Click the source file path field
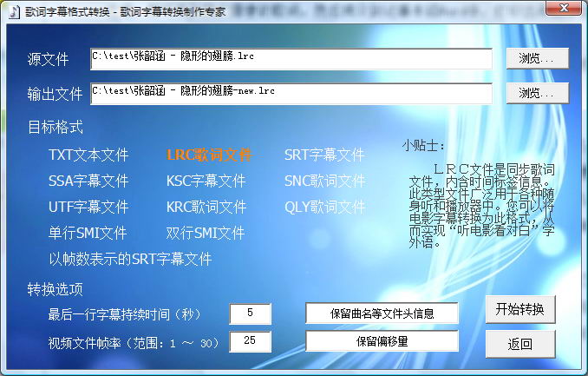Viewport: 588px width, 376px height. pos(291,58)
